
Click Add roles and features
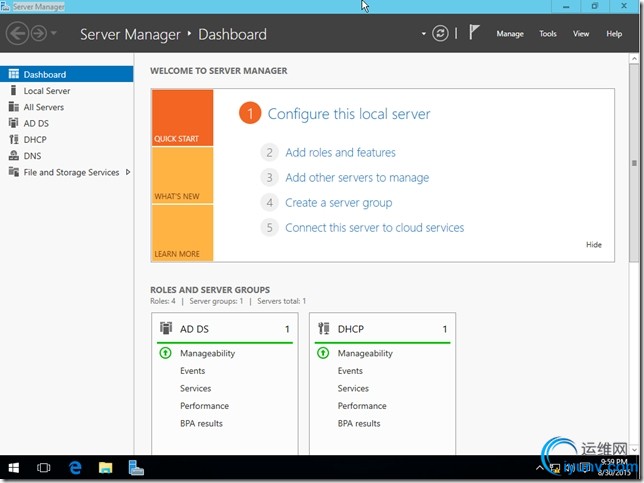pyautogui.click(x=340, y=153)
